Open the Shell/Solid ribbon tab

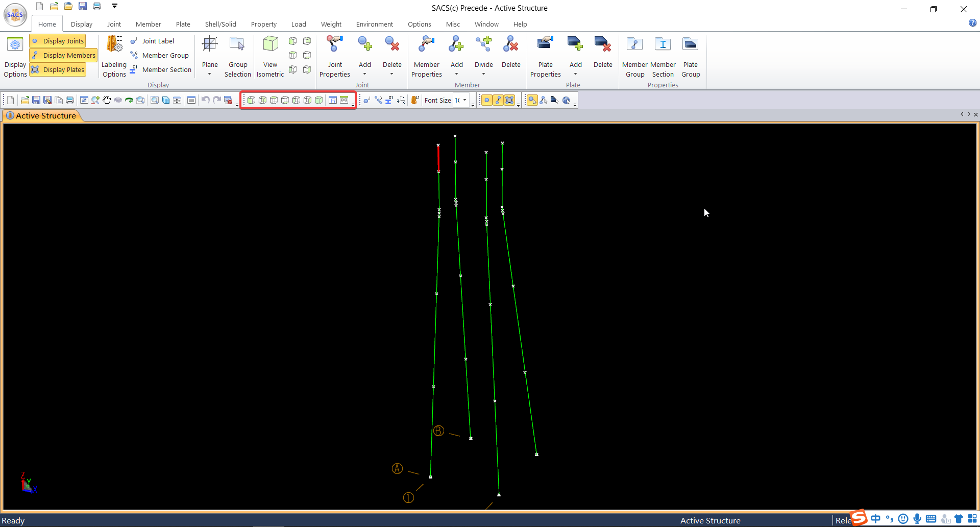(x=220, y=24)
